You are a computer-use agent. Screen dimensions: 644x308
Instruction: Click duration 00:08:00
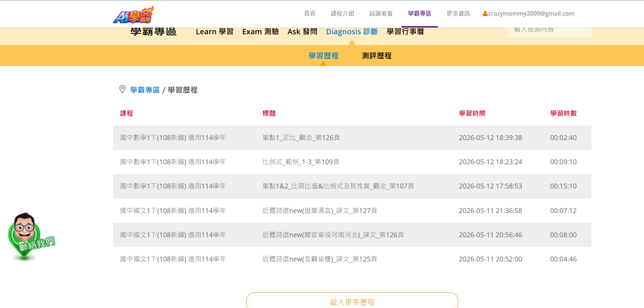563,235
